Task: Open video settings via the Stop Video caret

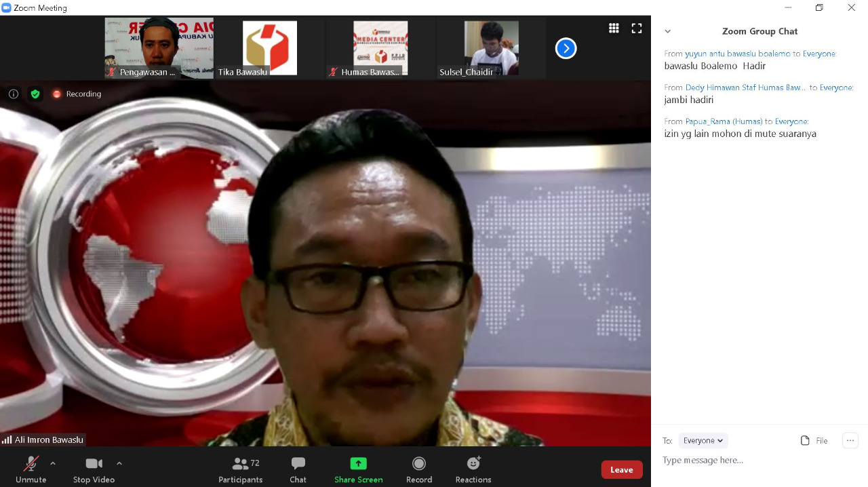Action: coord(119,463)
